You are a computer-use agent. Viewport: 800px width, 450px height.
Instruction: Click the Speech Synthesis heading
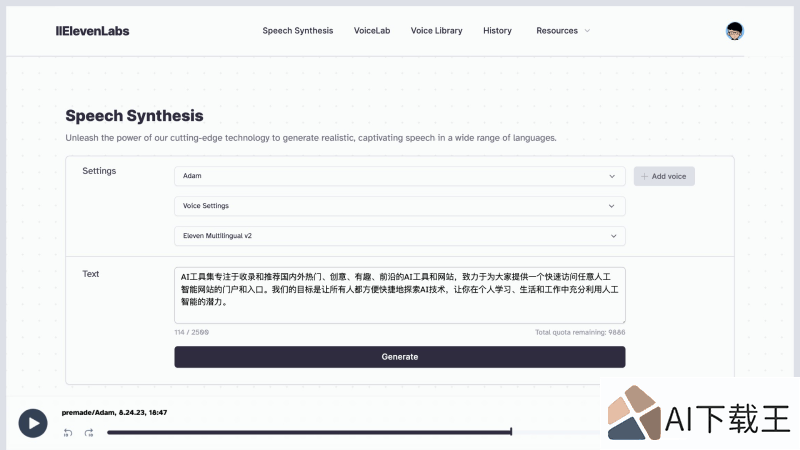tap(134, 116)
